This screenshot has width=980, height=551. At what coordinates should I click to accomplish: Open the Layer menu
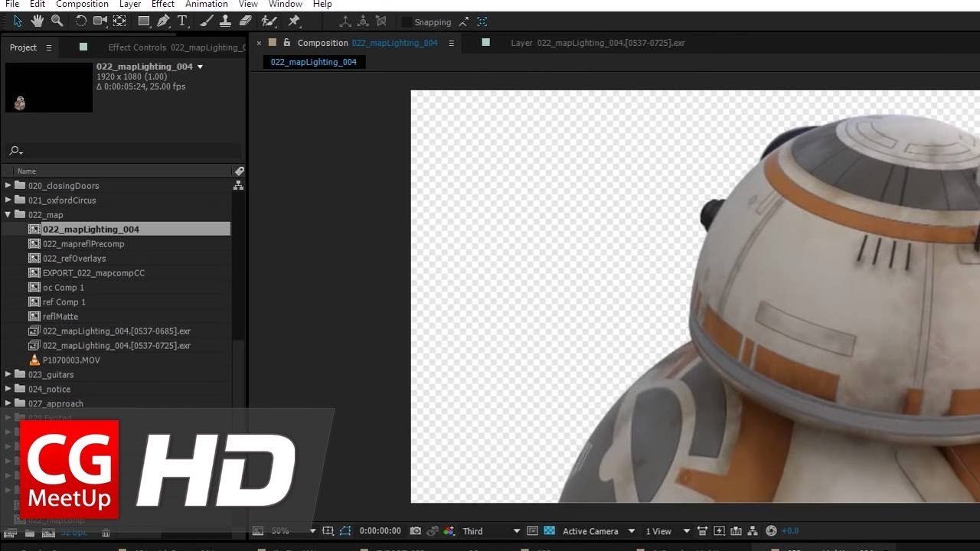pyautogui.click(x=130, y=4)
